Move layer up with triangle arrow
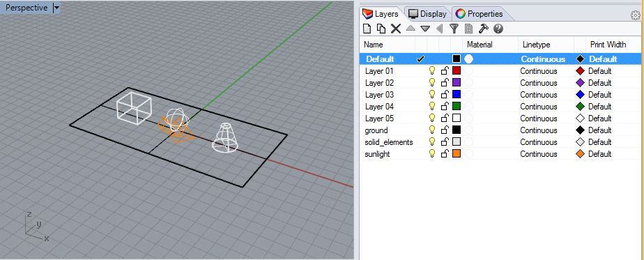The image size is (644, 260). click(411, 29)
